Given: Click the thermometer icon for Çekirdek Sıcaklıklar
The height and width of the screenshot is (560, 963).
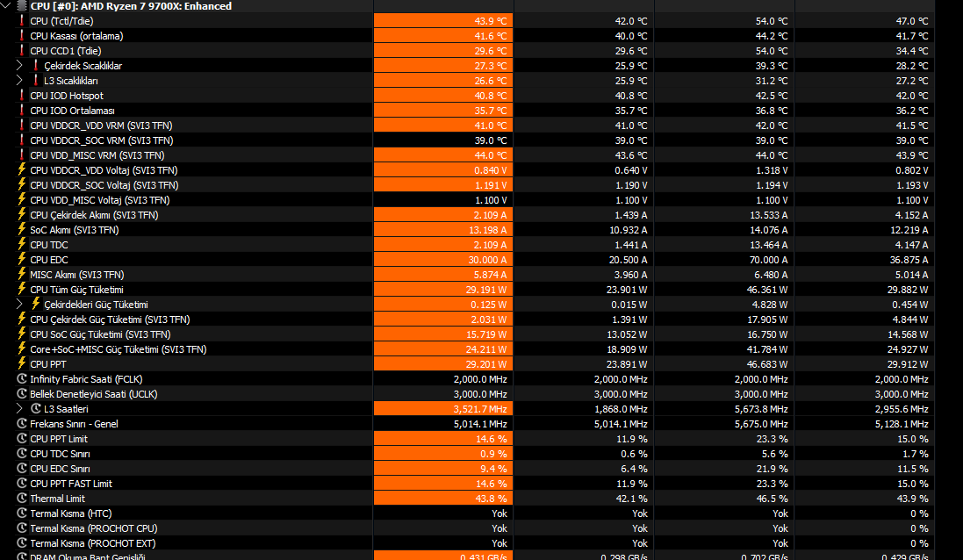Looking at the screenshot, I should point(36,65).
